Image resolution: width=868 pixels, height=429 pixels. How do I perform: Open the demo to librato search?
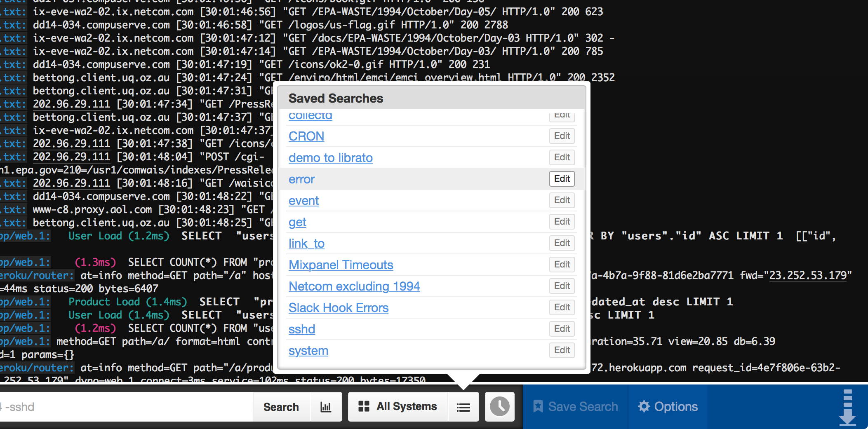pyautogui.click(x=330, y=157)
